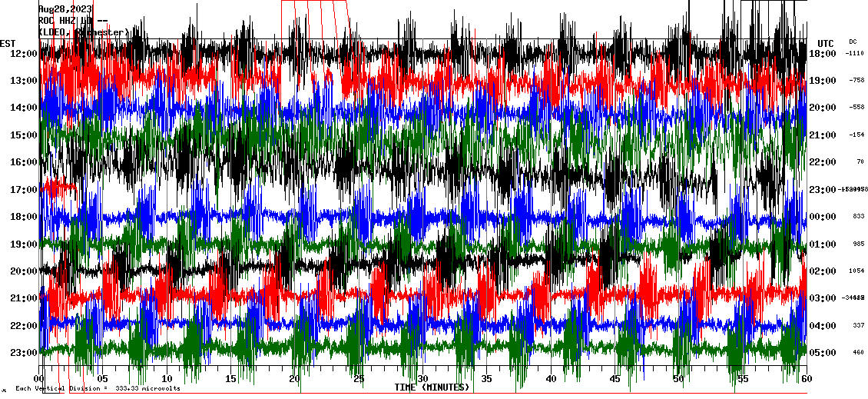Screen dimensions: 868x399
Task: Click the 05 minute tick label
Action: (103, 378)
